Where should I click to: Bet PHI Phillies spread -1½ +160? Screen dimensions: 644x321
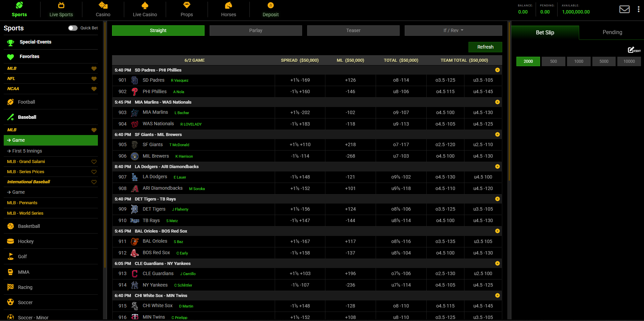click(300, 92)
